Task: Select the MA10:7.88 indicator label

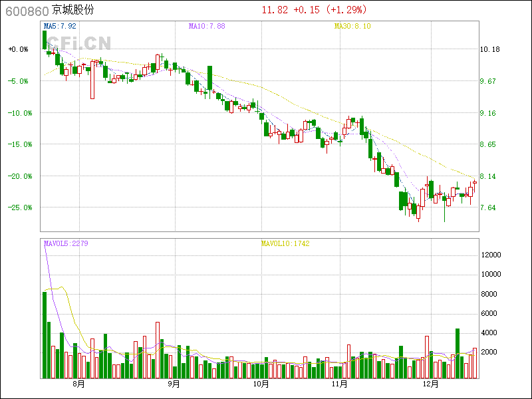Action: (x=207, y=26)
